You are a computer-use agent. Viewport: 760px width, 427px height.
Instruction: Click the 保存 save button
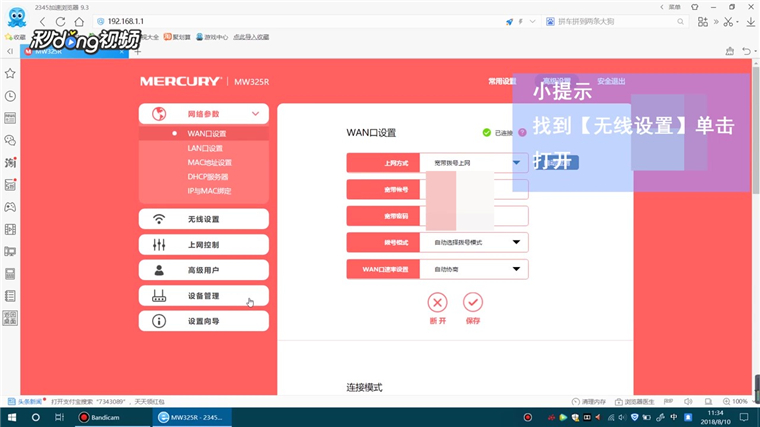[473, 308]
